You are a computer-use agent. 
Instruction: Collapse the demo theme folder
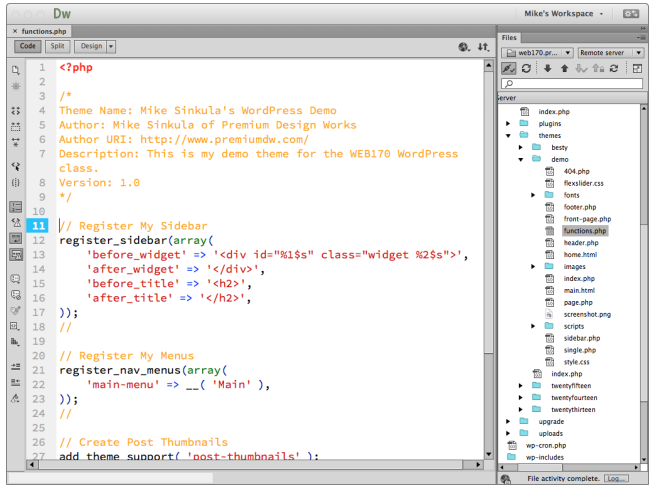click(x=521, y=160)
